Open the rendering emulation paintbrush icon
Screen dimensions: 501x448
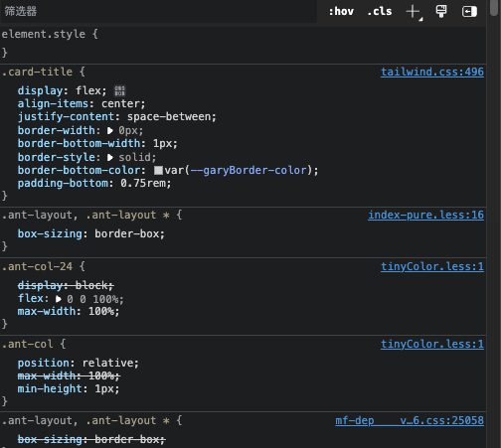tap(441, 12)
